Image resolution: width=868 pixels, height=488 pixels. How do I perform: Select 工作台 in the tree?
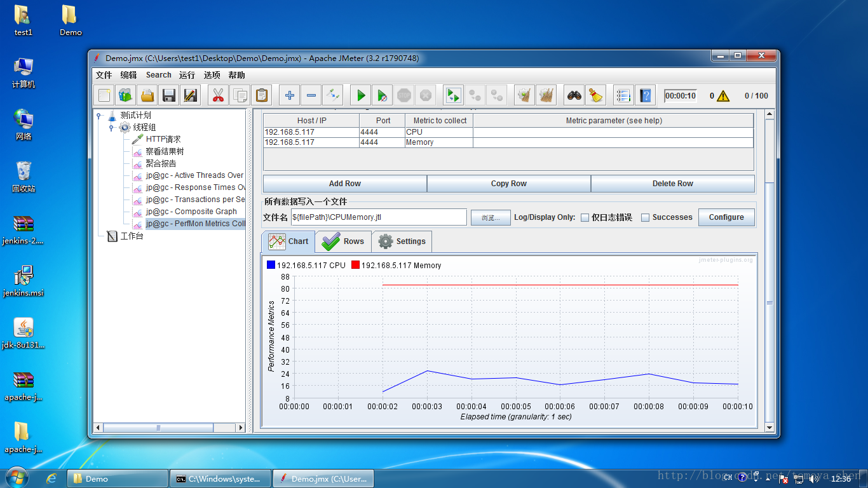(x=132, y=236)
